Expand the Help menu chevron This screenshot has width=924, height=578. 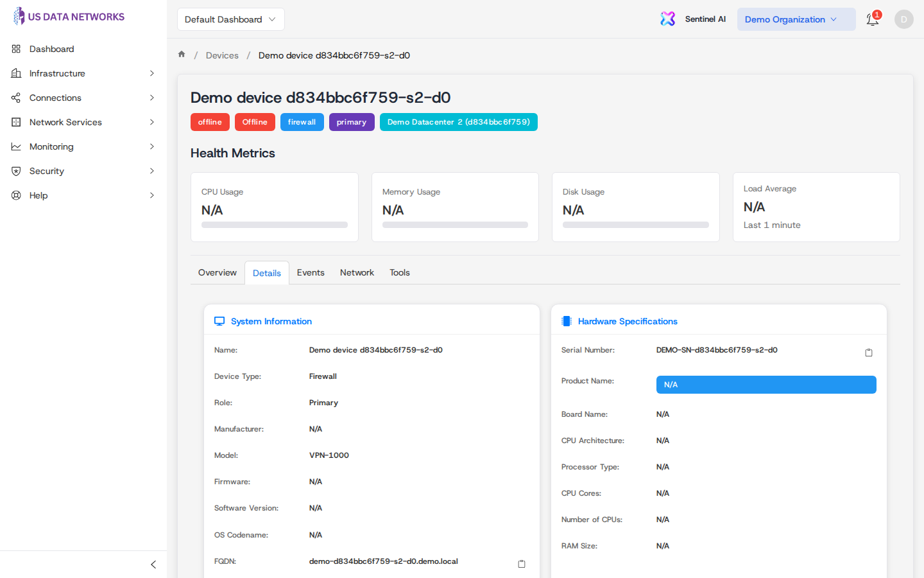(152, 195)
